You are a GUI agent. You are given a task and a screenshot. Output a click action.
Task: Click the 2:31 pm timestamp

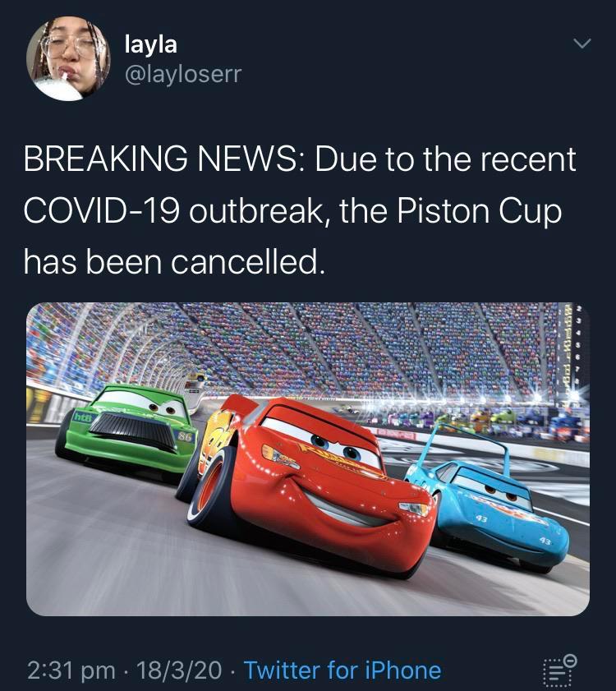(71, 670)
